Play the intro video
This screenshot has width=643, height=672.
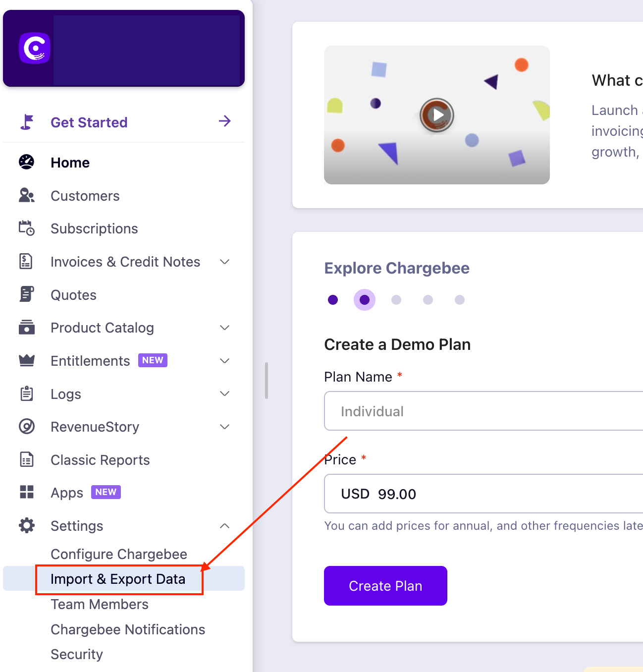[437, 115]
